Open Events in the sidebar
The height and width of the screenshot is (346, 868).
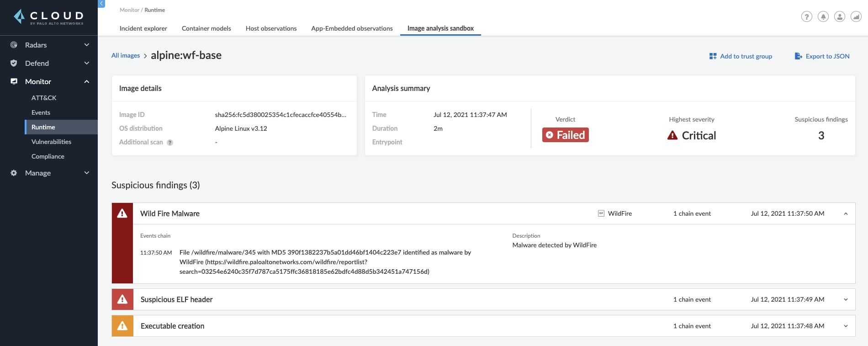[x=41, y=112]
